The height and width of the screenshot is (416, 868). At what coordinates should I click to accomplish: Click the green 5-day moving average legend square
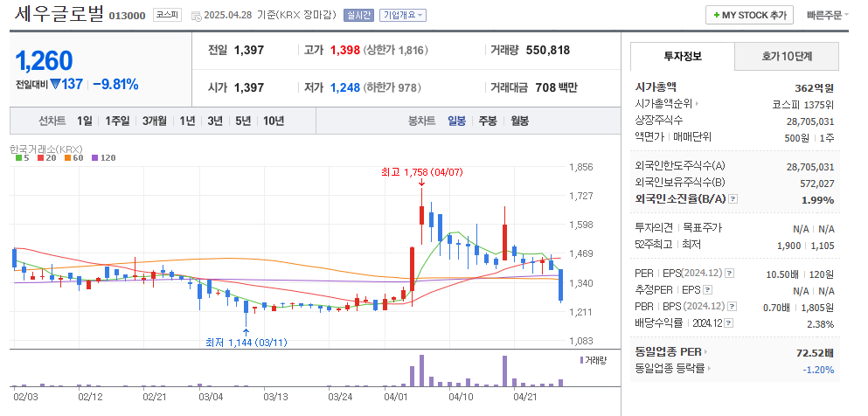[18, 157]
